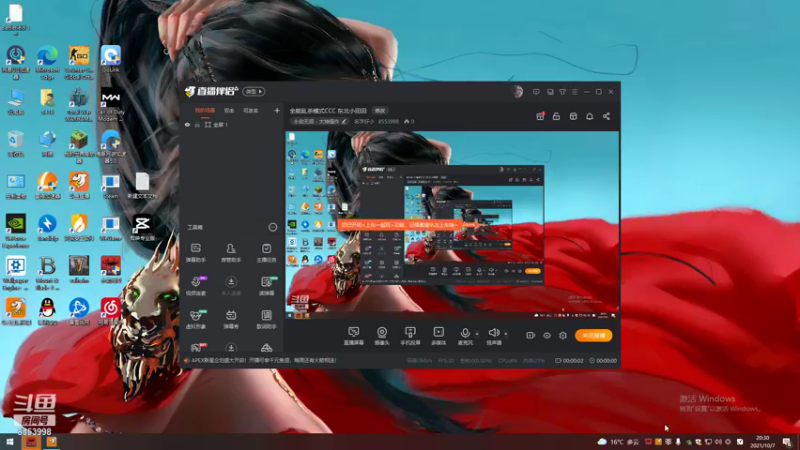The height and width of the screenshot is (450, 800).
Task: Open the Counter-Strike Global Offensive desktop shortcut
Action: coord(79,62)
